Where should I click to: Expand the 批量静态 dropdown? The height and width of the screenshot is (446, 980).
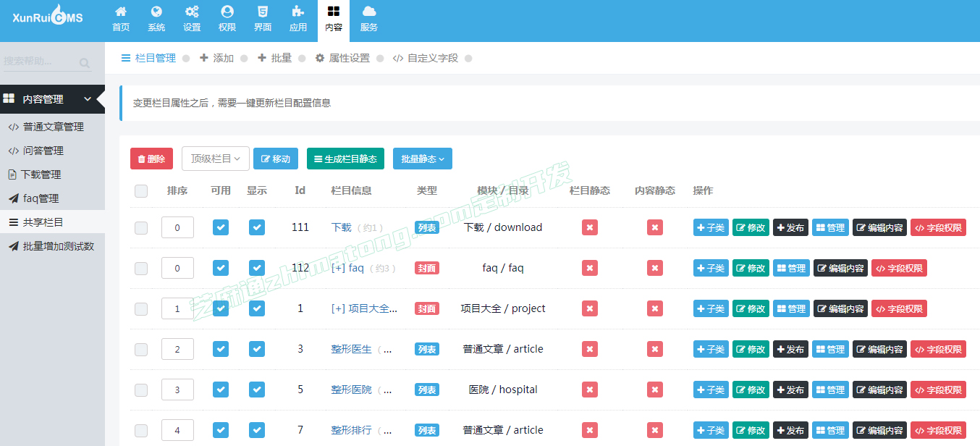click(x=422, y=159)
